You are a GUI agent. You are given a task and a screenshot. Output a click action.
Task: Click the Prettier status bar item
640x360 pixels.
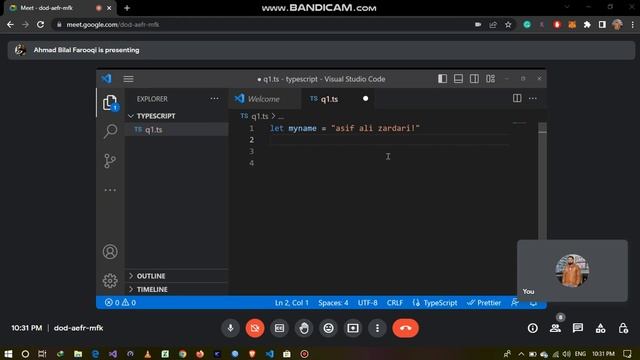[x=484, y=303]
